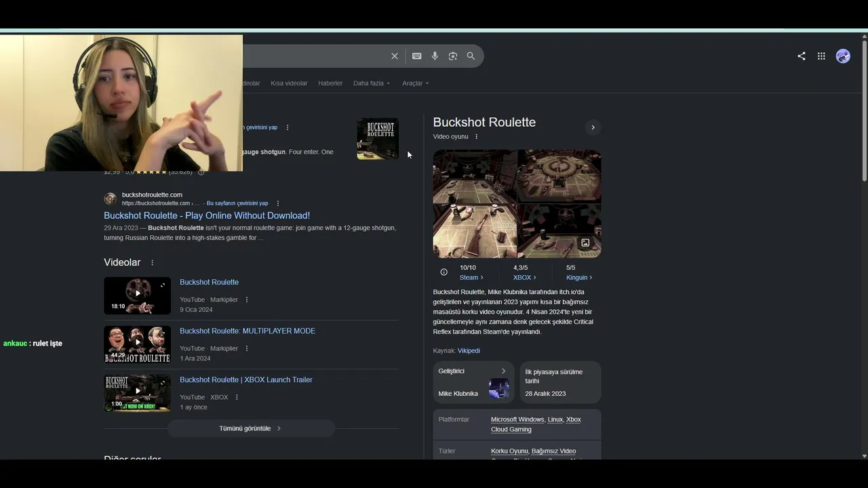
Task: Clear the search box with the X icon
Action: 395,56
